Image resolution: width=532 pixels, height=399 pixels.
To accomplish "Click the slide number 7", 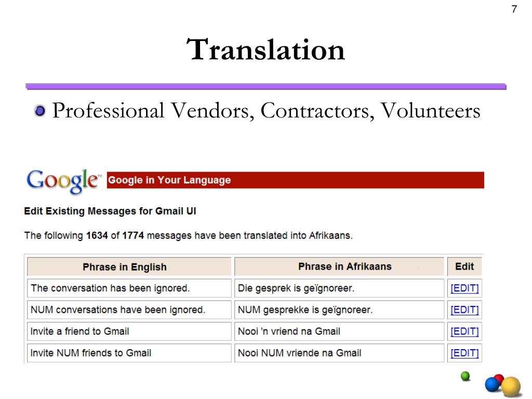I will 514,9.
